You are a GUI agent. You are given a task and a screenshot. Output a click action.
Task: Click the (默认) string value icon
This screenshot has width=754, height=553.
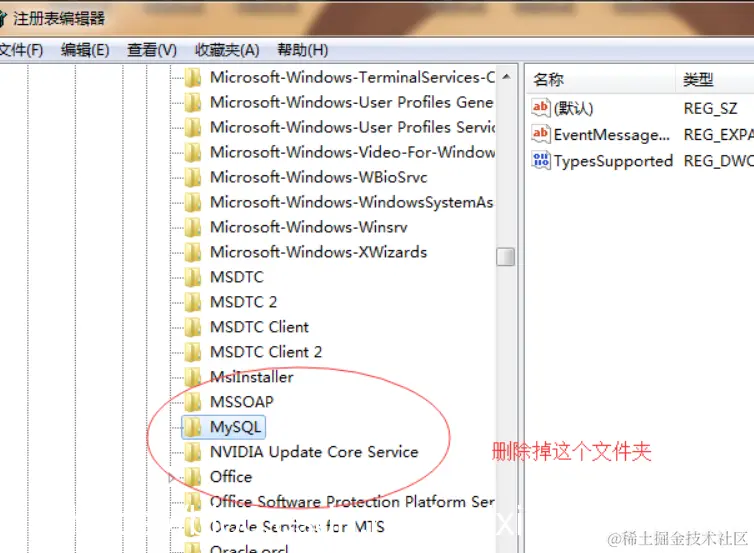pos(540,108)
